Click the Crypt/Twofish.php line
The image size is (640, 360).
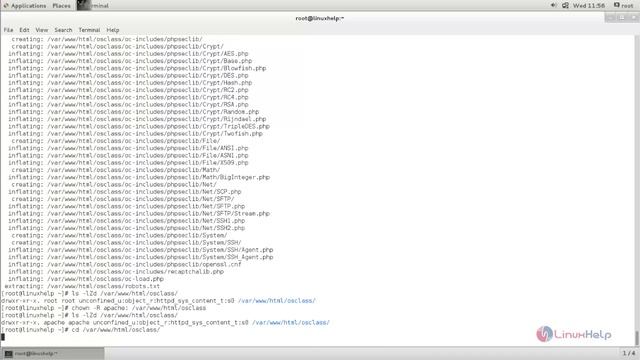[135, 134]
